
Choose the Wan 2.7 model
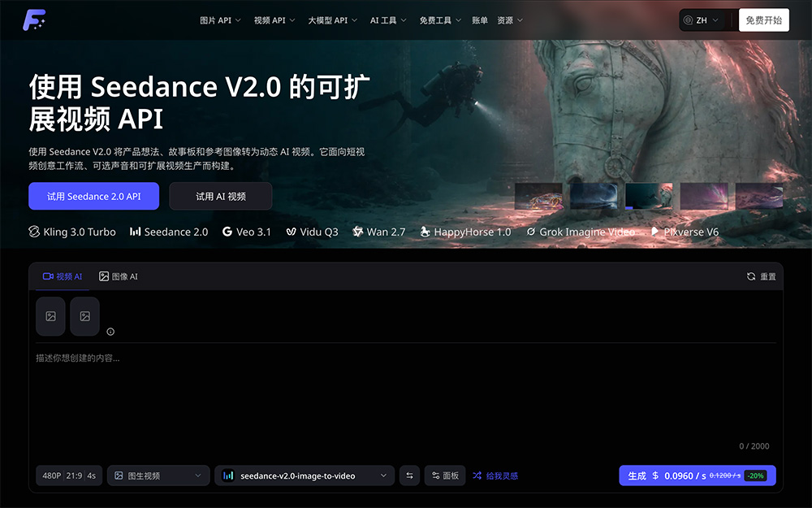pos(379,232)
